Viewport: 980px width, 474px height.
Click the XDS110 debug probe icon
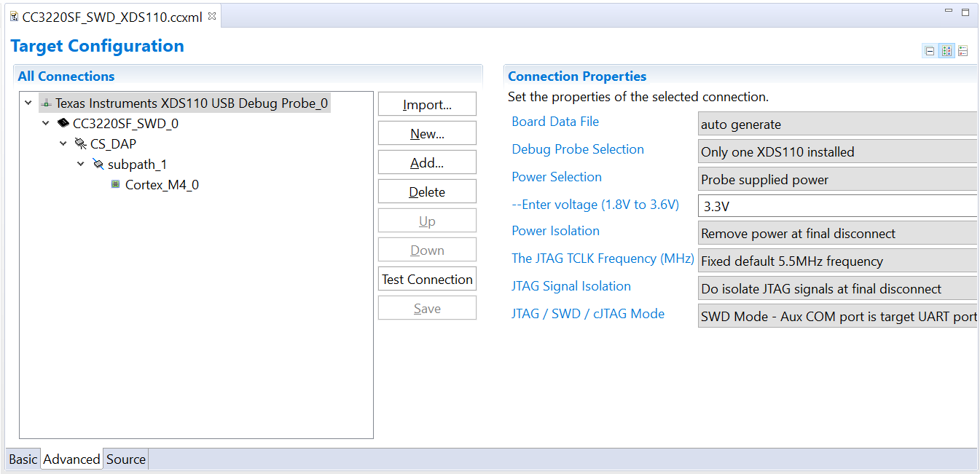click(x=46, y=103)
